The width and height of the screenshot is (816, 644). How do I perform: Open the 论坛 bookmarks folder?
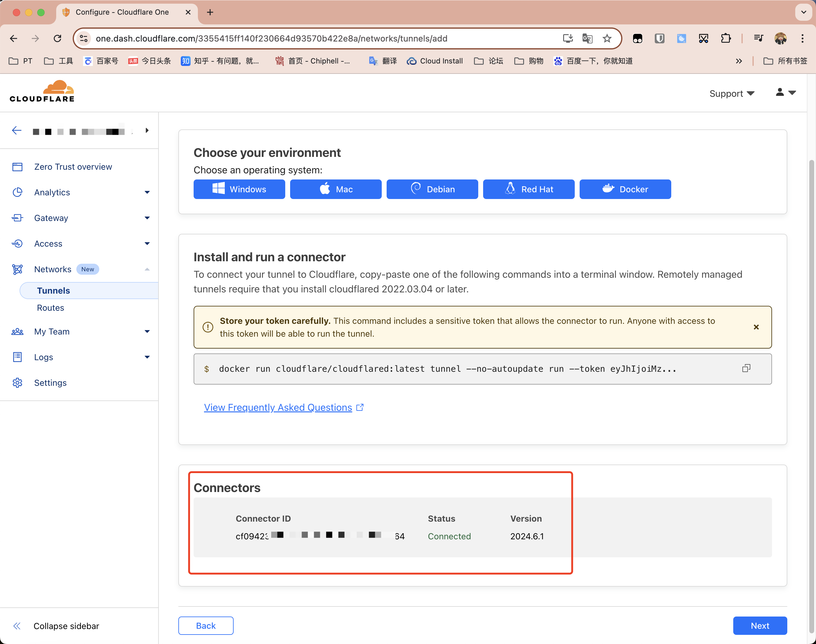tap(489, 61)
